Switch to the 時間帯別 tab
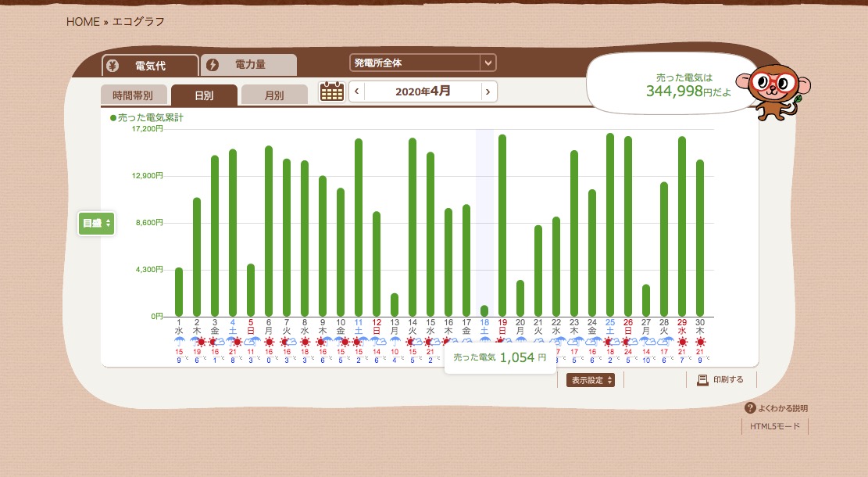This screenshot has height=477, width=868. point(132,95)
